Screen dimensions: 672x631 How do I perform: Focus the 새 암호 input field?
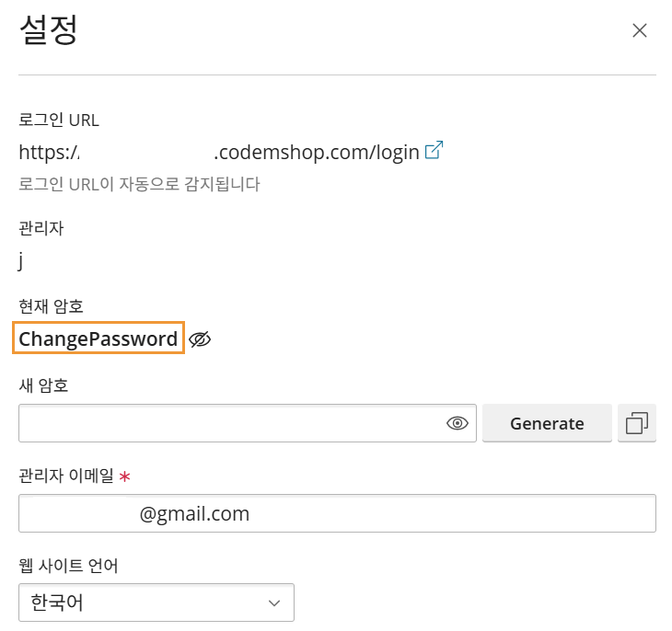(230, 423)
